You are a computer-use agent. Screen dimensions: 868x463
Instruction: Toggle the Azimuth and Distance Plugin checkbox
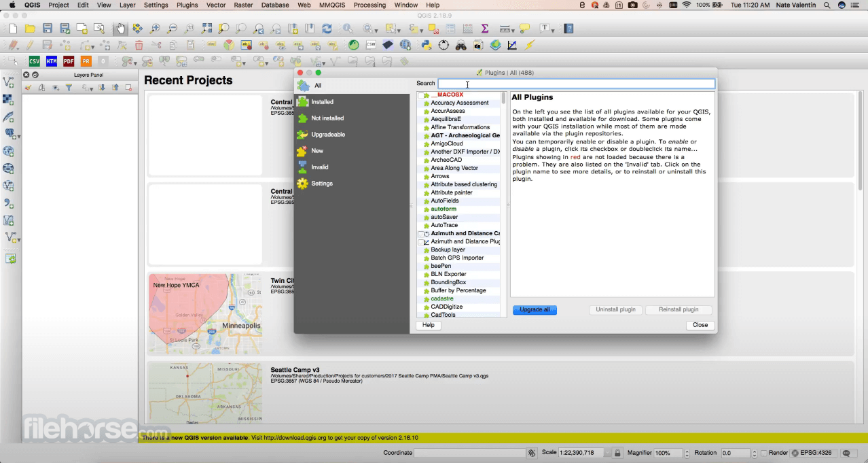[x=421, y=242]
